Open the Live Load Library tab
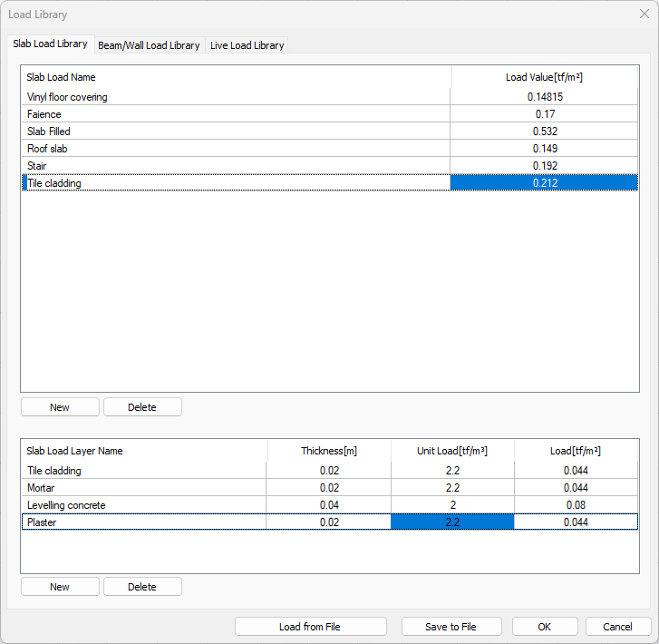This screenshot has height=644, width=659. point(247,45)
